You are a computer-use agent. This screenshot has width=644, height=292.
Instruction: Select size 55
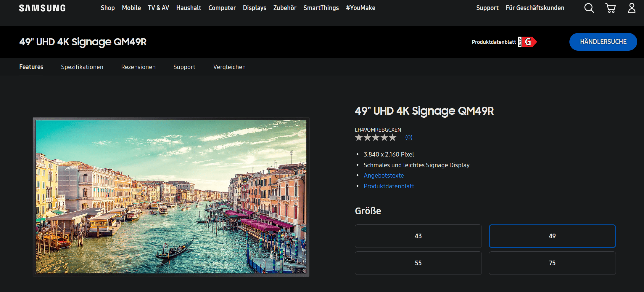(418, 263)
